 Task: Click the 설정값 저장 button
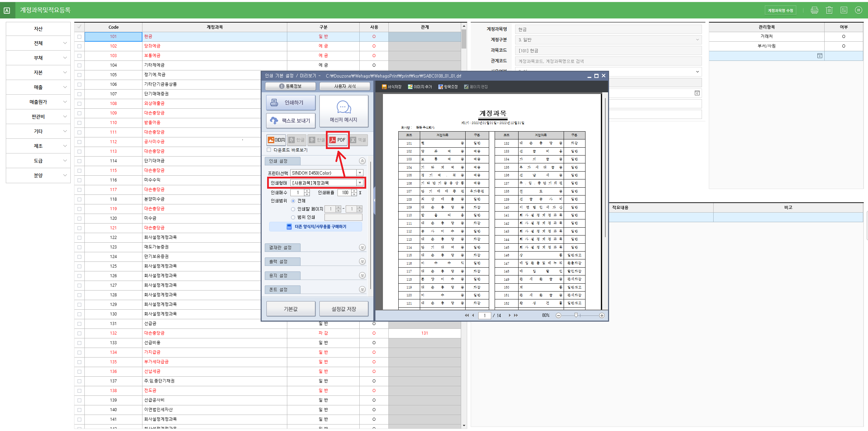pos(344,309)
